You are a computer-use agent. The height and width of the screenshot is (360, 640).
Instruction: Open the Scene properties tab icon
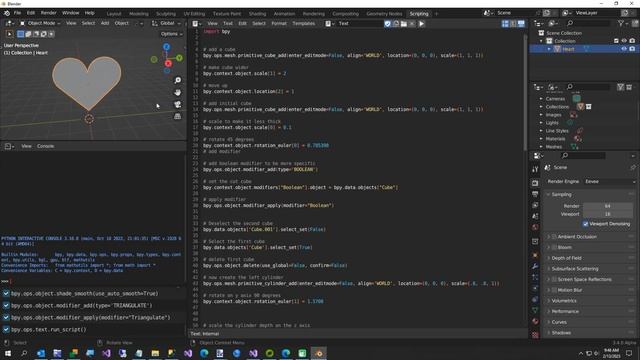point(535,216)
